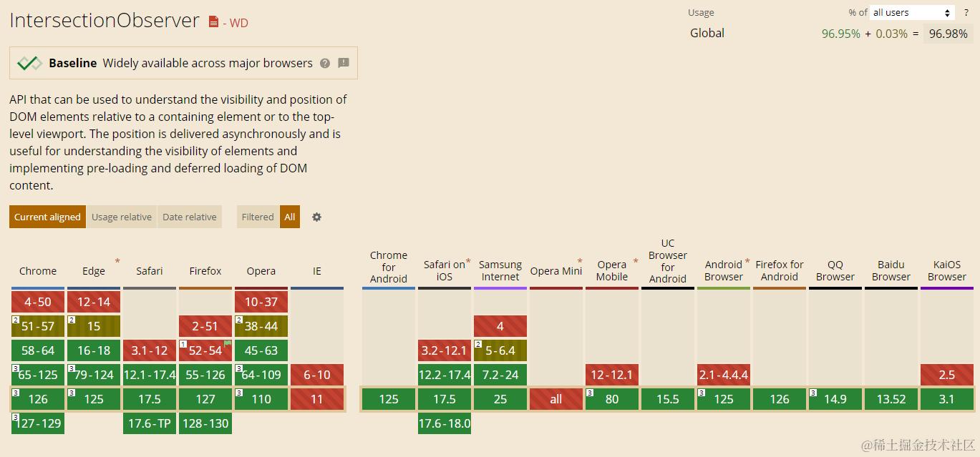
Task: Select Chrome for Android 125 cell
Action: point(389,399)
